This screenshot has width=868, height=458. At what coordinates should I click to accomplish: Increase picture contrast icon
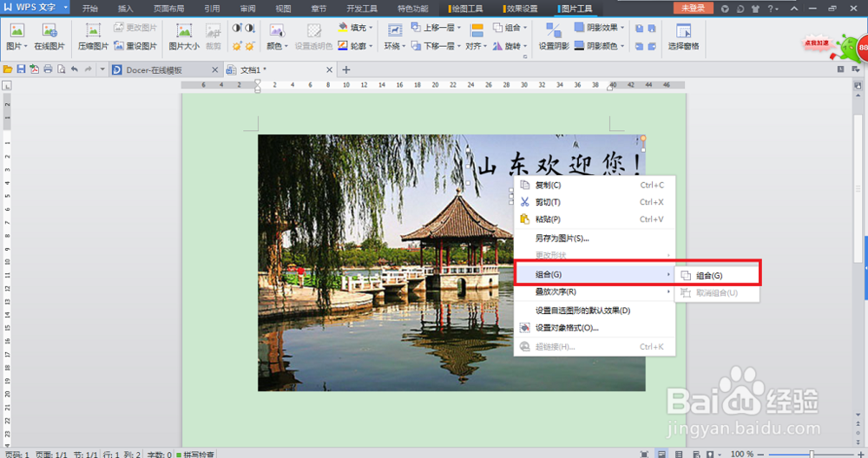(237, 28)
